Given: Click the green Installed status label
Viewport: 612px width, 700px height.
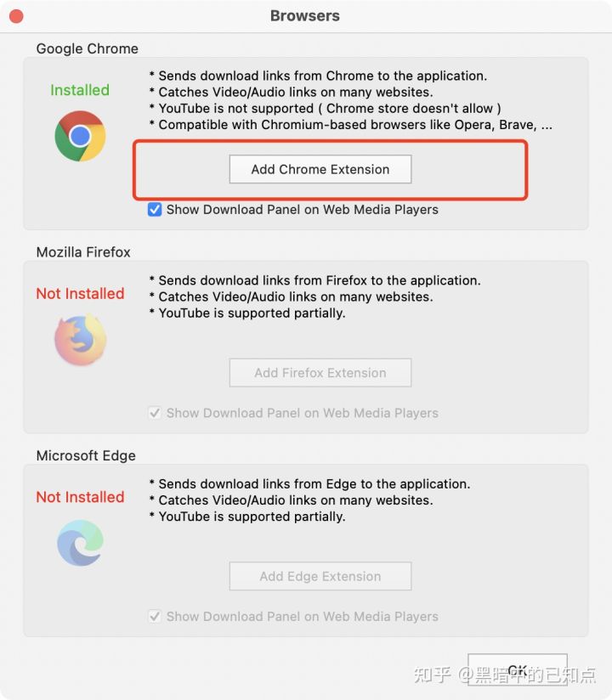Looking at the screenshot, I should coord(80,90).
